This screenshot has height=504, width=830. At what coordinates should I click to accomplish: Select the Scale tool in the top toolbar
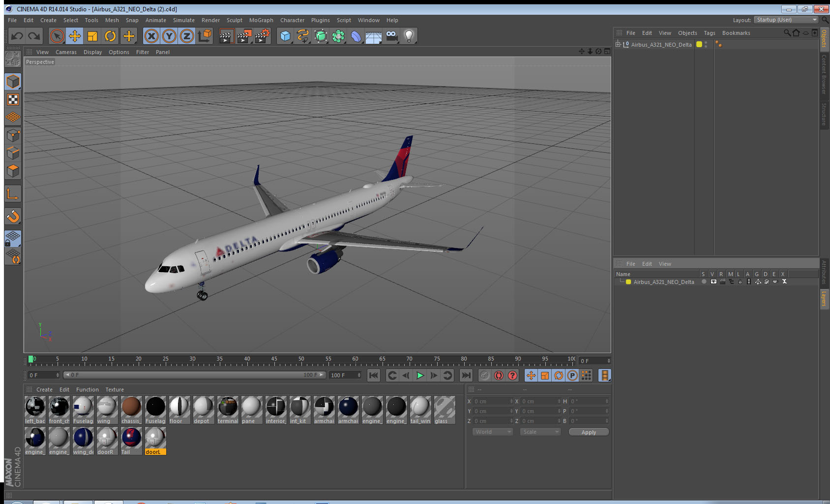point(92,36)
